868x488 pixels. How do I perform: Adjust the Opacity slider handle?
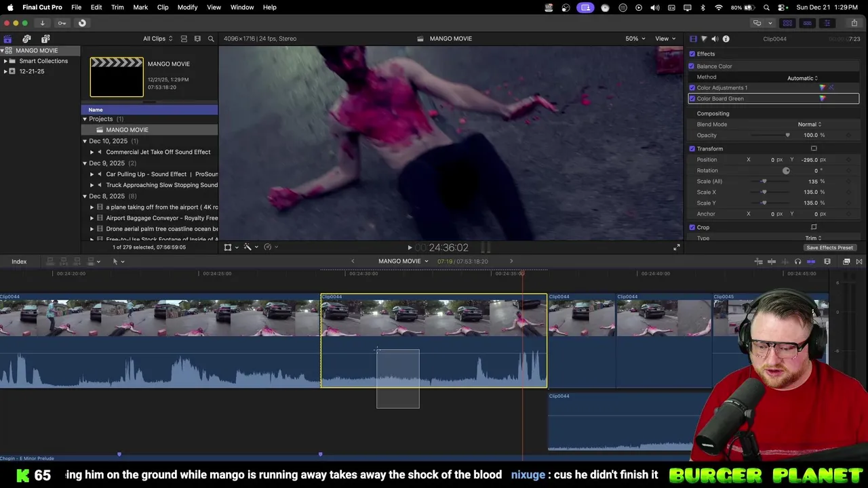pos(787,136)
